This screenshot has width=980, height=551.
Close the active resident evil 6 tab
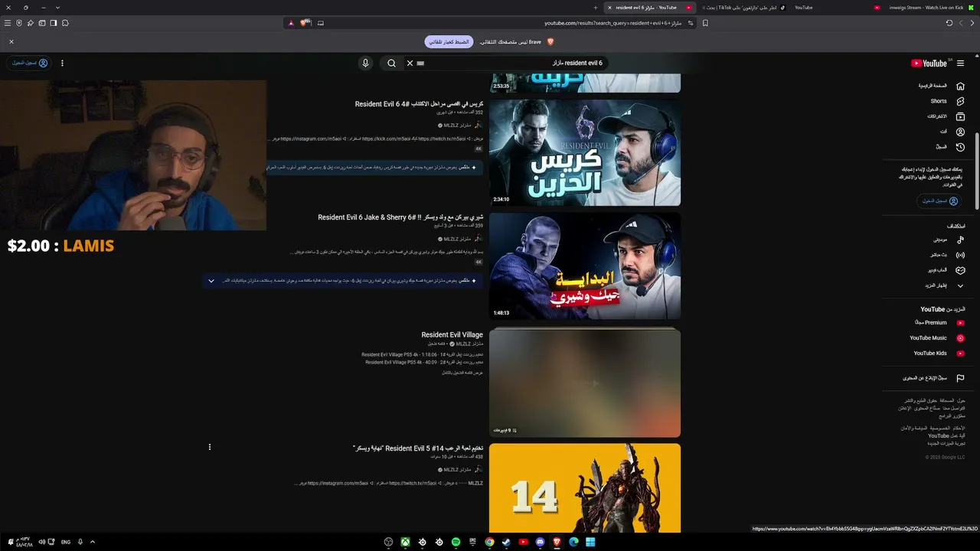pyautogui.click(x=609, y=8)
